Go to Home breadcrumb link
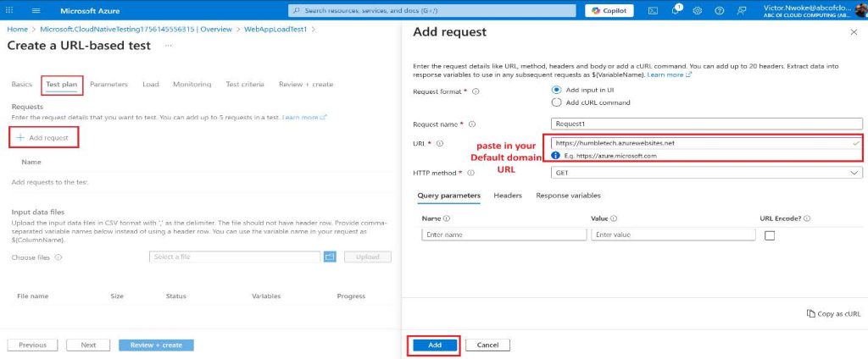This screenshot has width=868, height=359. 17,30
